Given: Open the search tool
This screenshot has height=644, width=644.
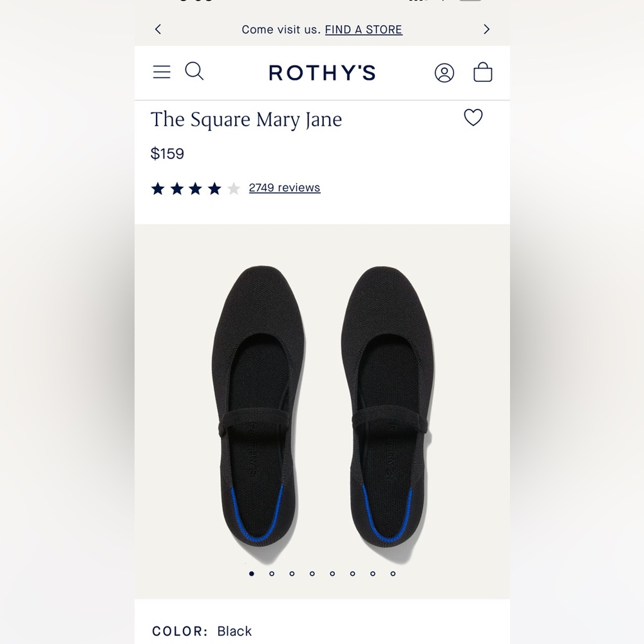Looking at the screenshot, I should (194, 71).
